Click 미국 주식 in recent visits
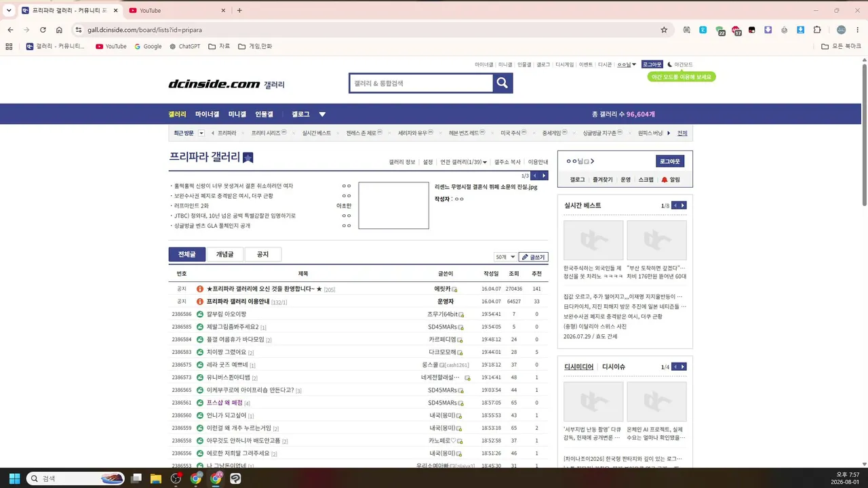Viewport: 868px width, 488px height. (510, 133)
